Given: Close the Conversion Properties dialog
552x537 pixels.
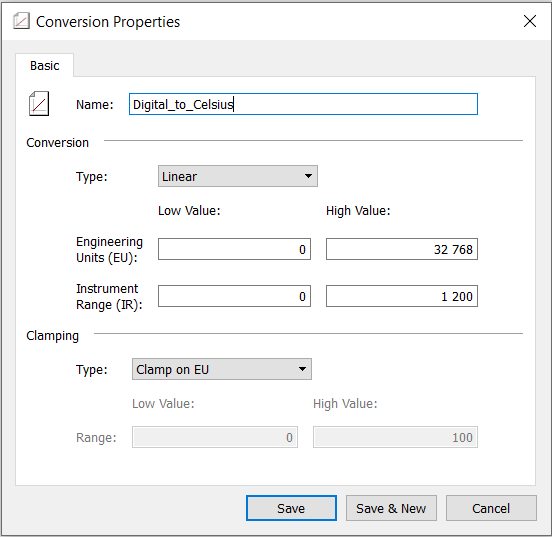Looking at the screenshot, I should click(529, 21).
